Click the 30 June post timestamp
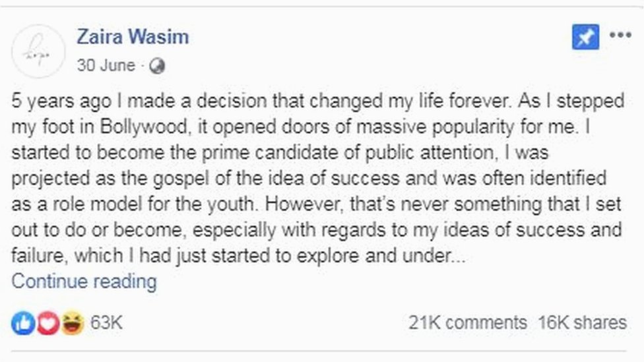Viewport: 644px width, 362px height. coord(106,66)
